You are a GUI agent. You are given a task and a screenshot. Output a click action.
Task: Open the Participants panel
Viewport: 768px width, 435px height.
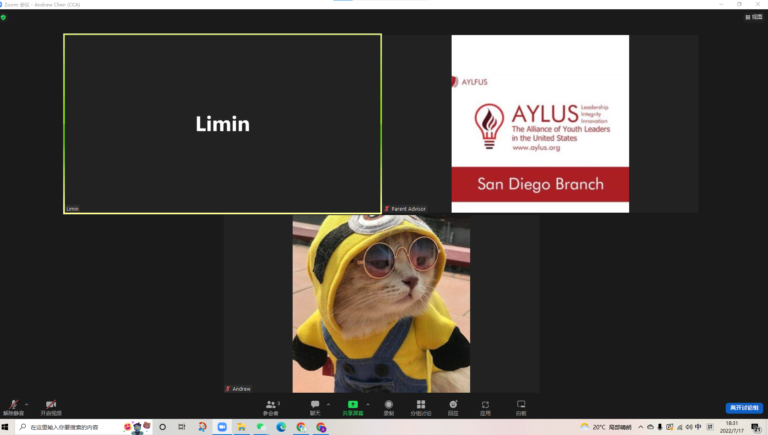[271, 408]
